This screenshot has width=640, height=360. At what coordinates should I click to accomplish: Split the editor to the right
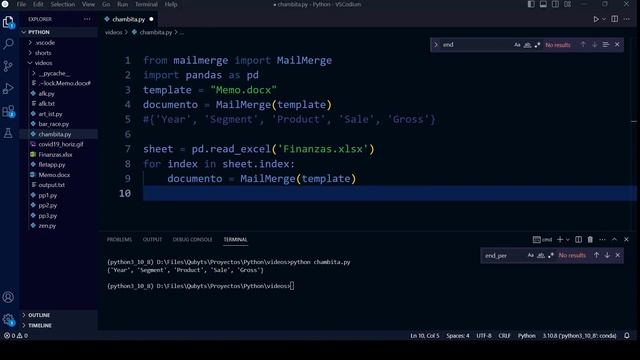[614, 19]
